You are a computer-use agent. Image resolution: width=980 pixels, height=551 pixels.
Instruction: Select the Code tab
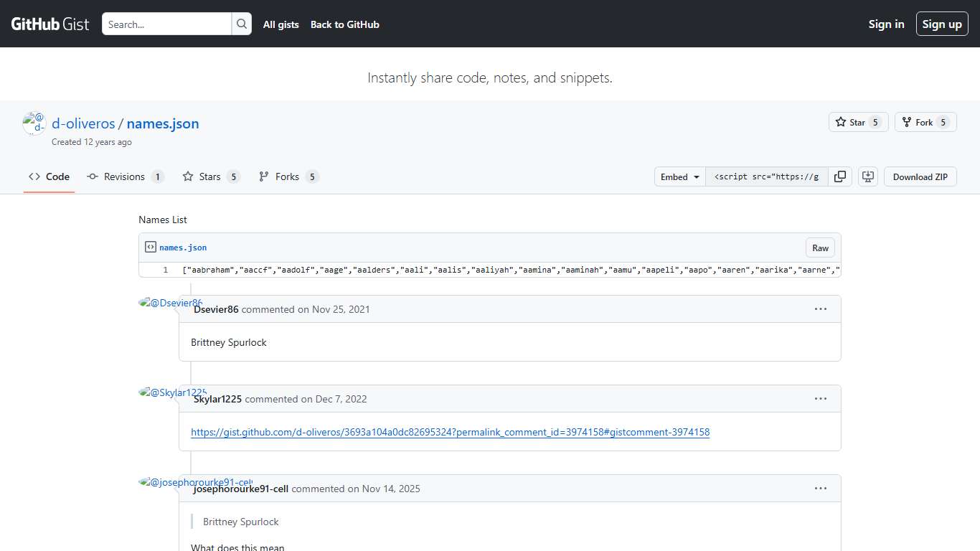(x=49, y=176)
